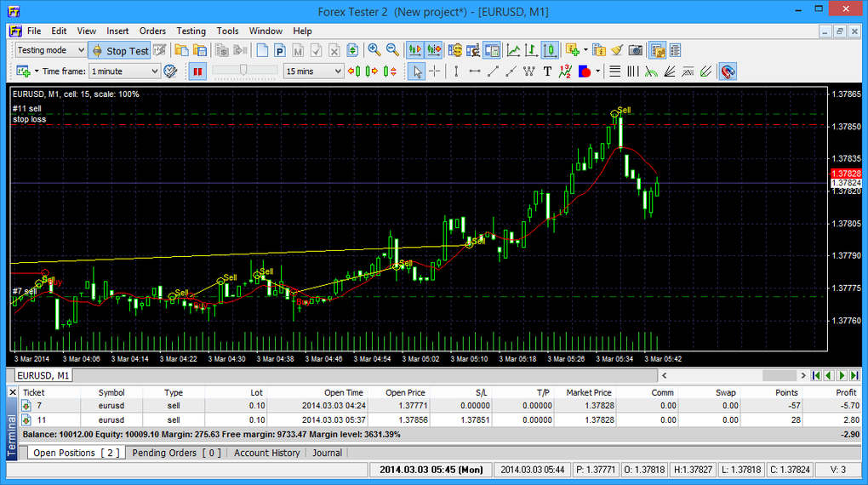Open the Testing mode dropdown
868x485 pixels.
click(50, 50)
